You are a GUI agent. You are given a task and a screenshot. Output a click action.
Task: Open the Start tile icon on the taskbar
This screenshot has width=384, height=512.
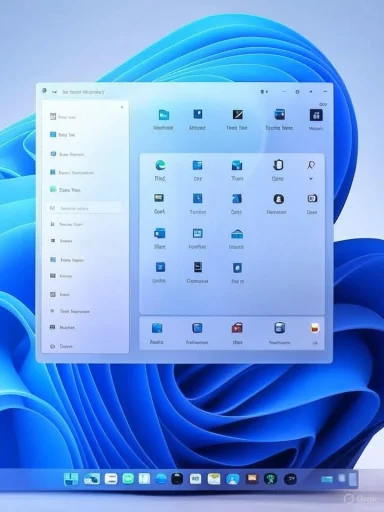pos(71,479)
